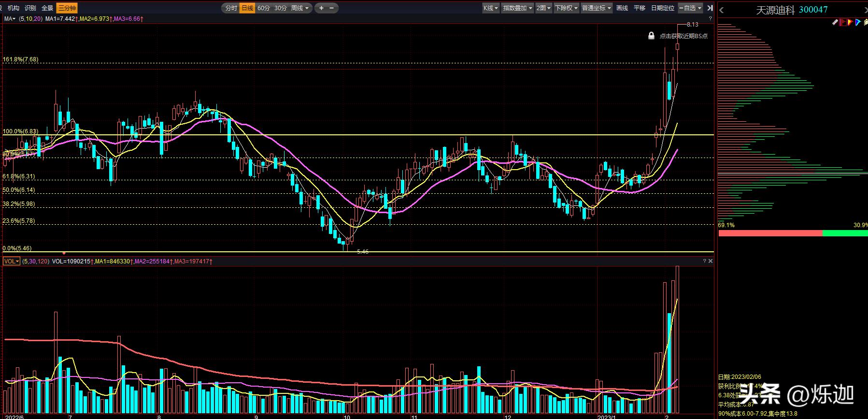This screenshot has width=868, height=419.
Task: Go to previous stock with left arrow
Action: click(722, 10)
